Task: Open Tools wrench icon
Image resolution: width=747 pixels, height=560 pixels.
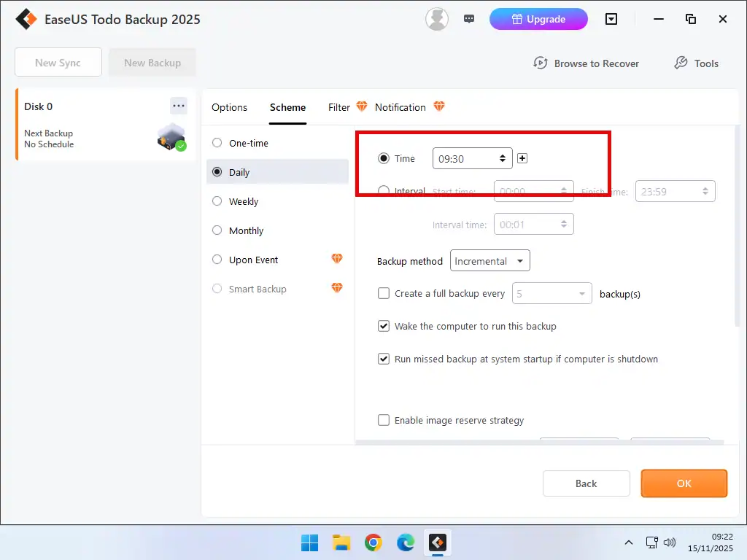Action: click(681, 63)
